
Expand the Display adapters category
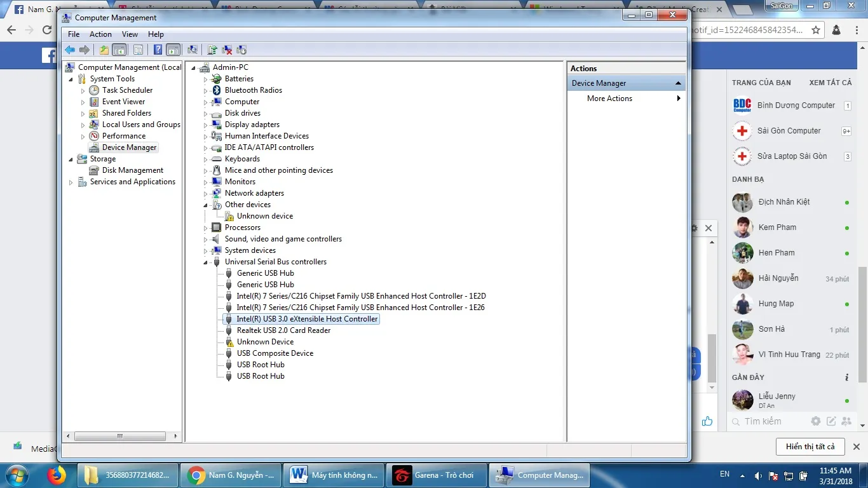pyautogui.click(x=206, y=125)
